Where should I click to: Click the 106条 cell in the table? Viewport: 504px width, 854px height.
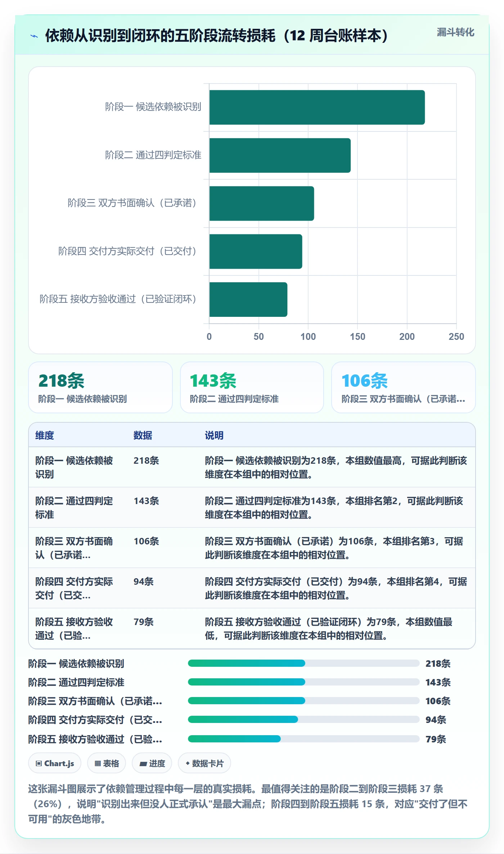coord(146,541)
